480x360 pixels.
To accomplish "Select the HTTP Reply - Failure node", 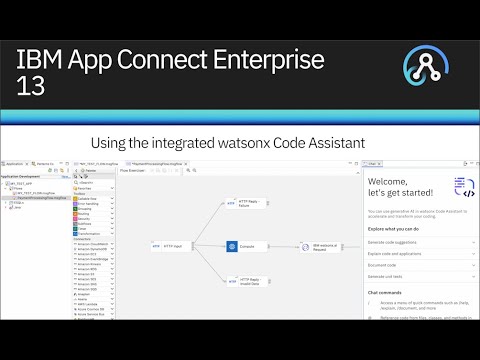I will pos(246,203).
